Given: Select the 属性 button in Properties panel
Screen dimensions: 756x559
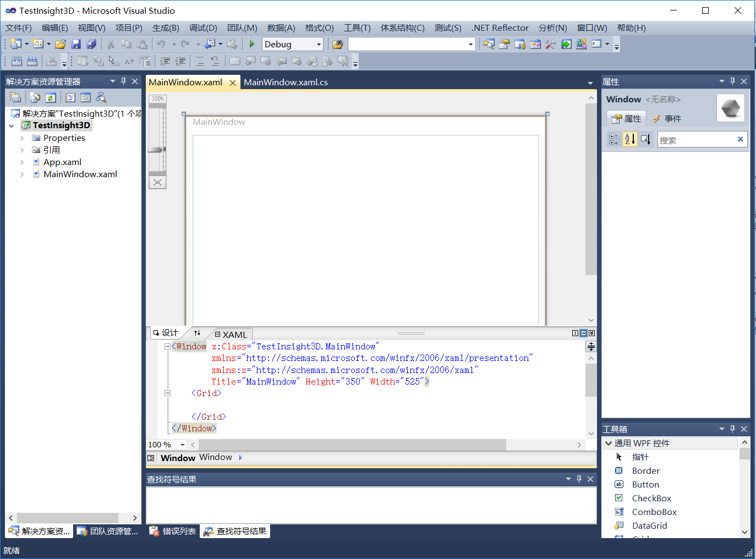Looking at the screenshot, I should click(626, 119).
